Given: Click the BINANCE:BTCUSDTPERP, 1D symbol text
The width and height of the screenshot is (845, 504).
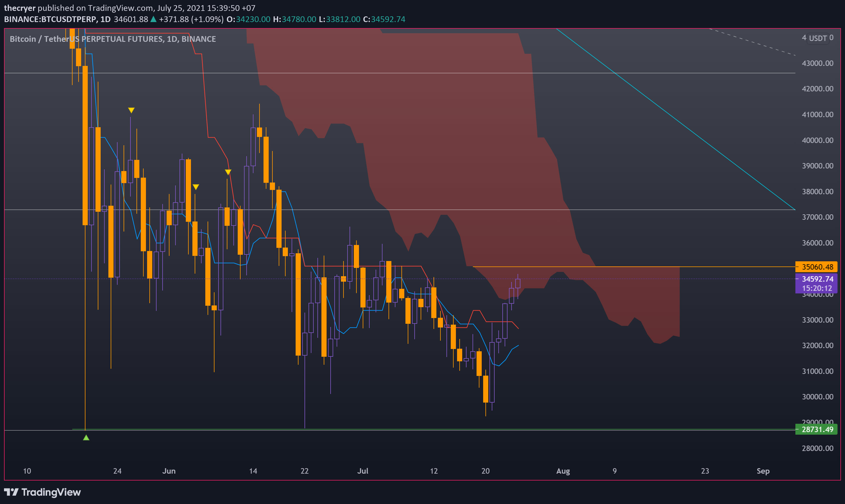Looking at the screenshot, I should pyautogui.click(x=57, y=19).
